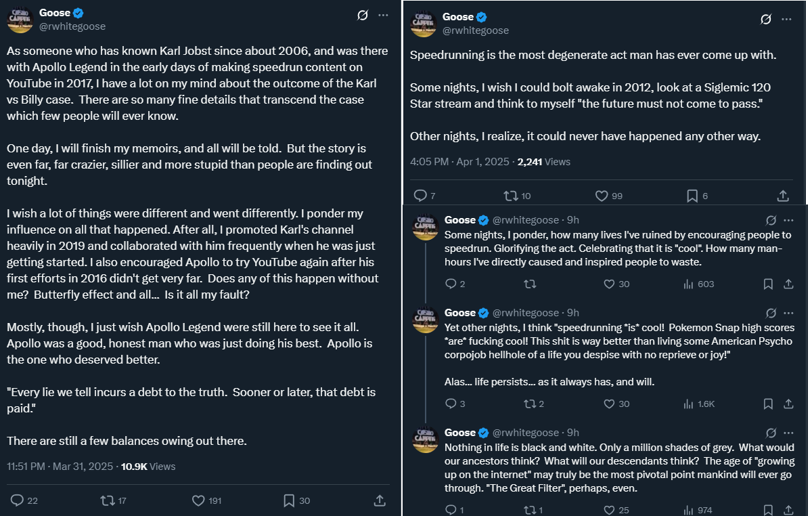
Task: Retweet the Karl vs Billy case tweet
Action: point(107,500)
